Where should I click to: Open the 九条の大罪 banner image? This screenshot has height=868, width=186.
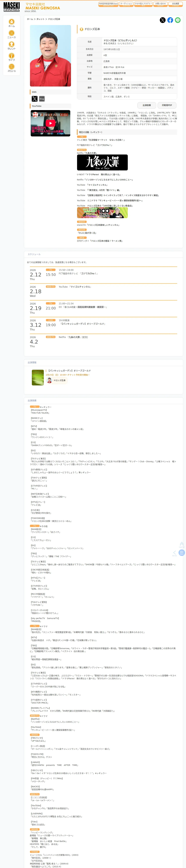point(102,162)
